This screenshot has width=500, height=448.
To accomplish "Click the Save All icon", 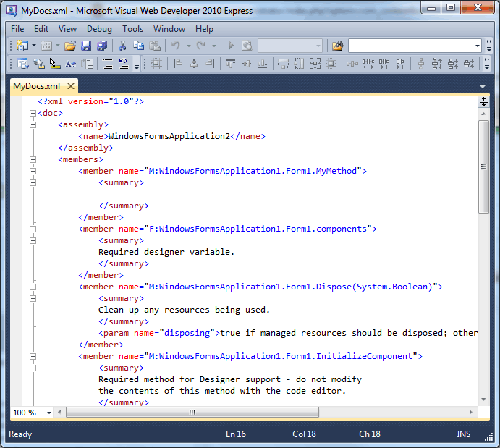I will coord(102,46).
